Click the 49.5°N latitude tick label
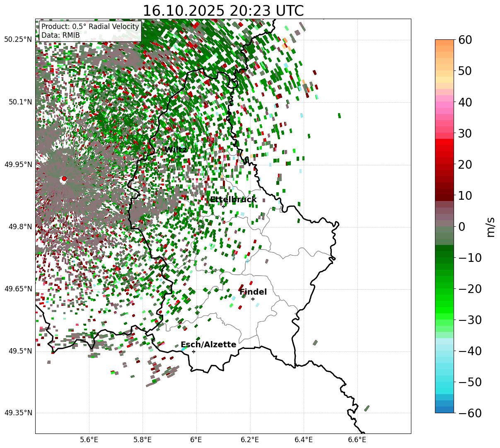 pyautogui.click(x=19, y=351)
